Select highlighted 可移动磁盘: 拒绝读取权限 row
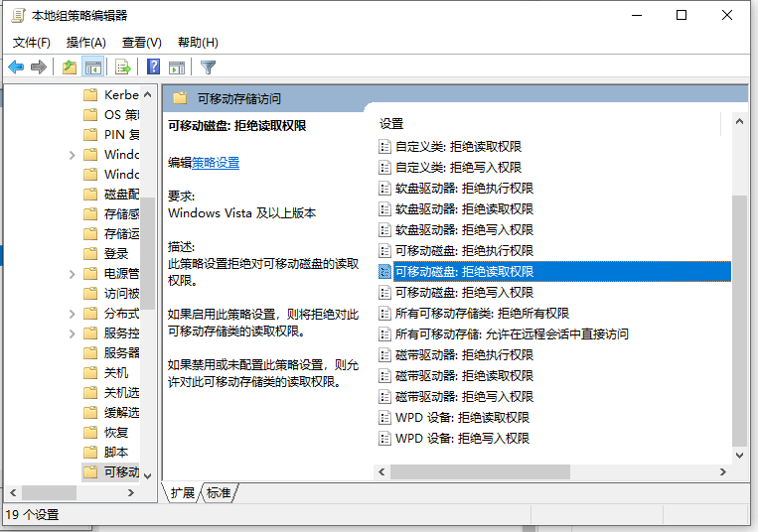 (554, 271)
